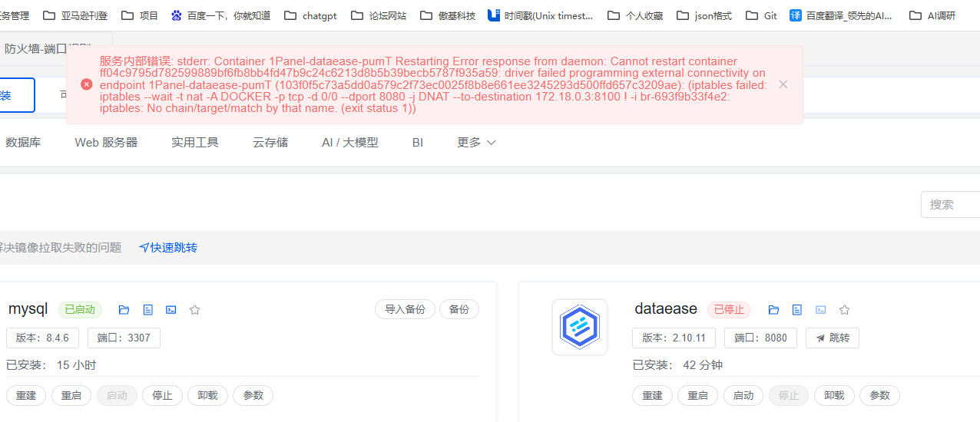
Task: Click 重启 button for dataease
Action: 698,395
